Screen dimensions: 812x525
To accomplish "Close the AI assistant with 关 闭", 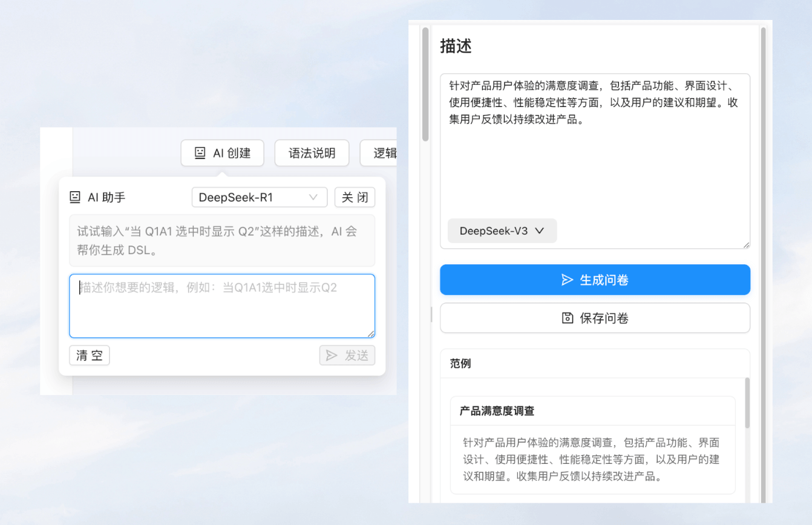I will [355, 197].
